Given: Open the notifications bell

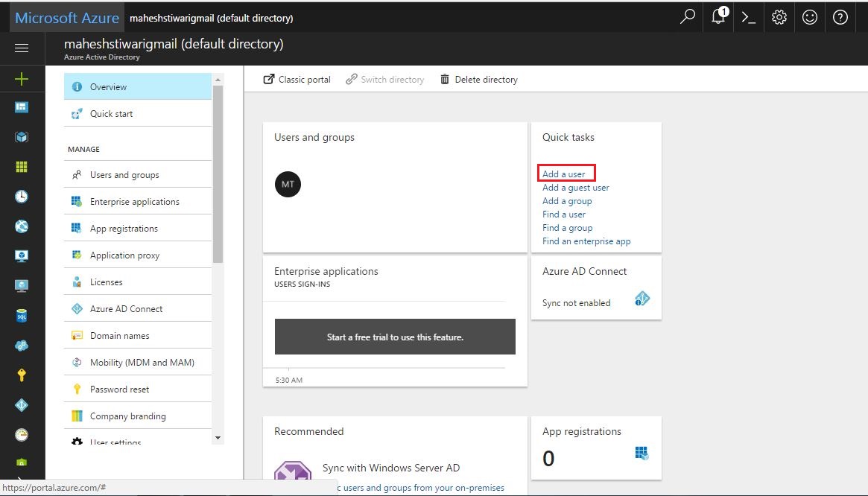Looking at the screenshot, I should click(x=717, y=16).
